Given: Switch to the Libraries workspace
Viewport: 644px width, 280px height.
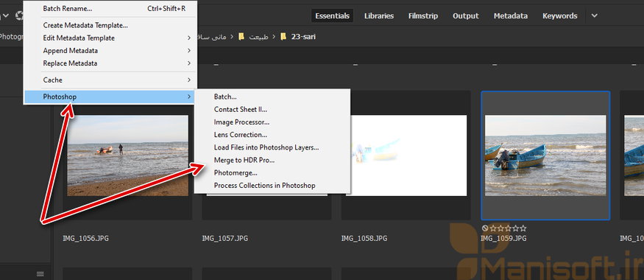Looking at the screenshot, I should (x=379, y=15).
